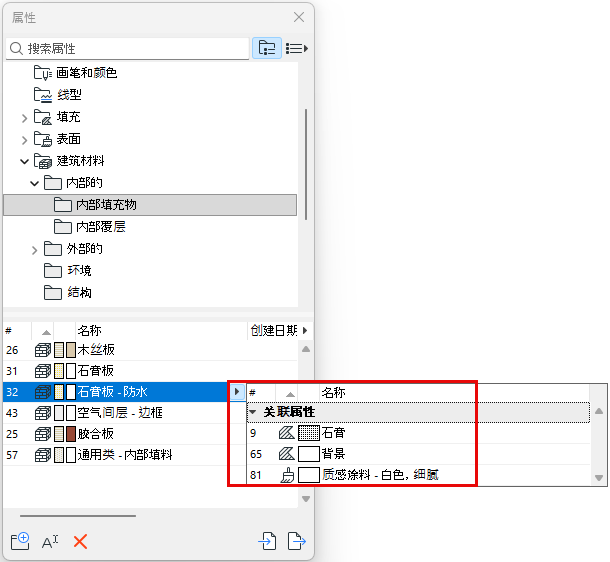Click the 填充 folder icon
The width and height of the screenshot is (610, 562).
pos(42,117)
